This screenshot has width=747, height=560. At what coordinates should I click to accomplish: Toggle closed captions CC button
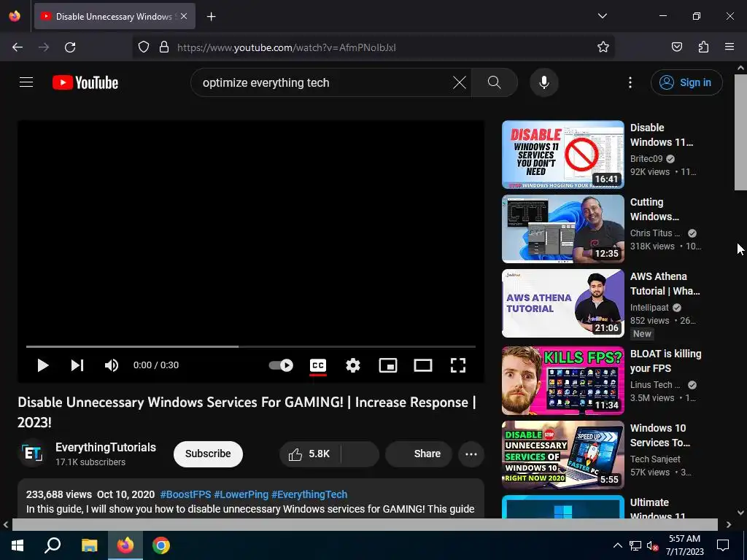[x=318, y=365]
